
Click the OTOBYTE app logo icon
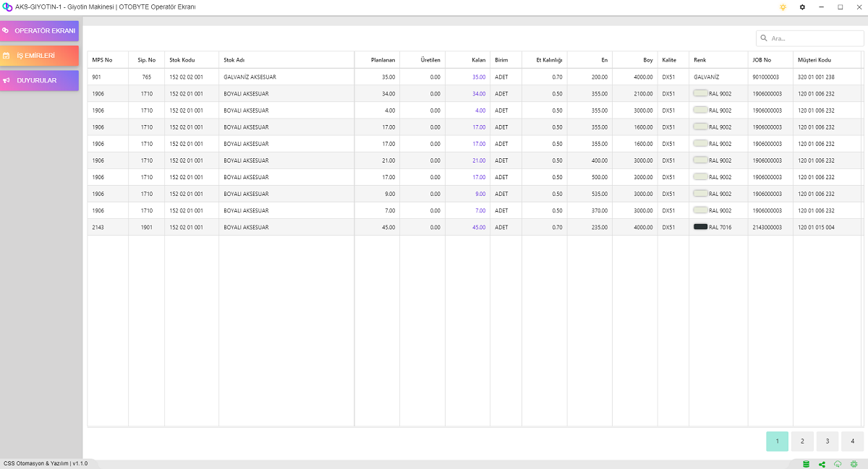(7, 7)
